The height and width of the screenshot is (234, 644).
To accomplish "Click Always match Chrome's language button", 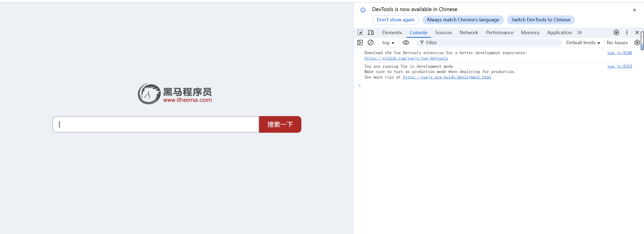I will (463, 20).
